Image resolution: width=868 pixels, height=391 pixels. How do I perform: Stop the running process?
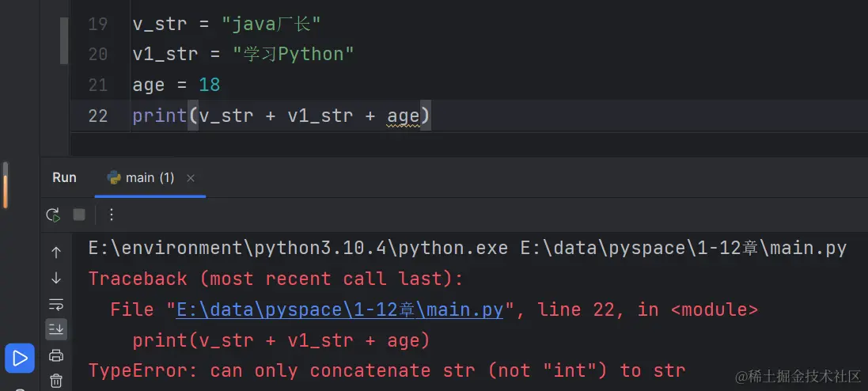click(x=79, y=214)
